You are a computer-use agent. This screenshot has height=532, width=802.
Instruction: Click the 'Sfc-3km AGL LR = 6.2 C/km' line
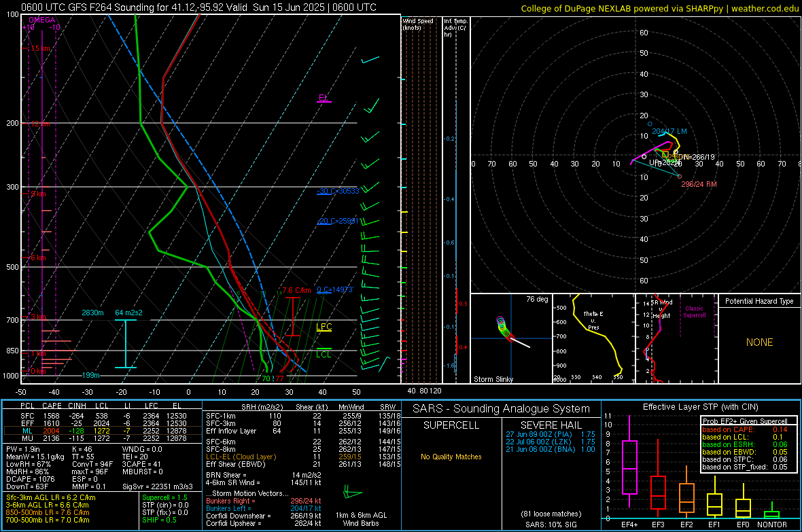(x=51, y=497)
